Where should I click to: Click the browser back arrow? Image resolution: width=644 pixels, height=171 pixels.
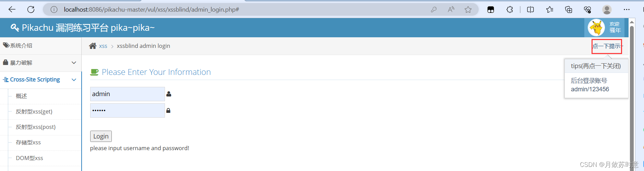[12, 10]
